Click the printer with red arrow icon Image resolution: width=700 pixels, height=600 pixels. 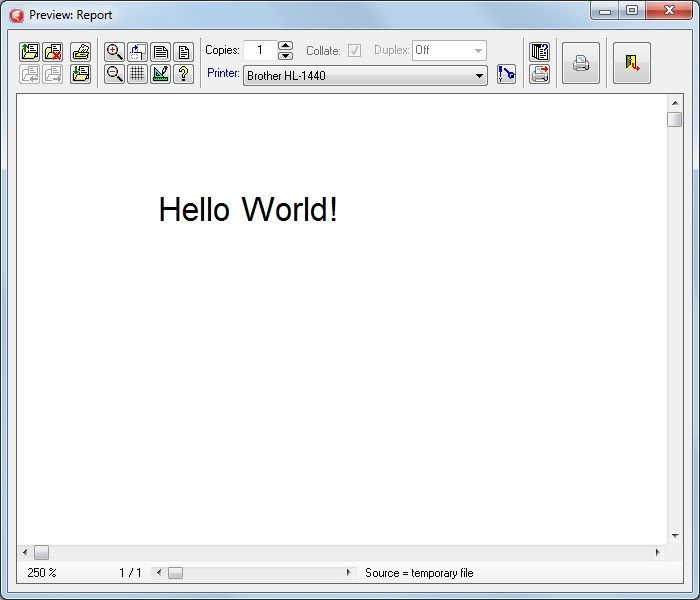(539, 74)
